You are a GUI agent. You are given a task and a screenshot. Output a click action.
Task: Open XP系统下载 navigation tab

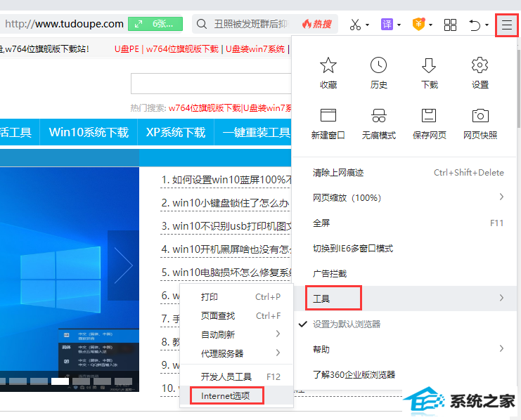(x=176, y=132)
